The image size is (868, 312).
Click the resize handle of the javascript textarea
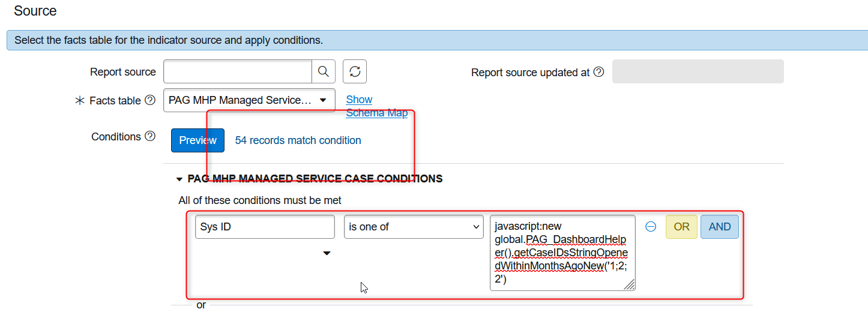pos(628,285)
